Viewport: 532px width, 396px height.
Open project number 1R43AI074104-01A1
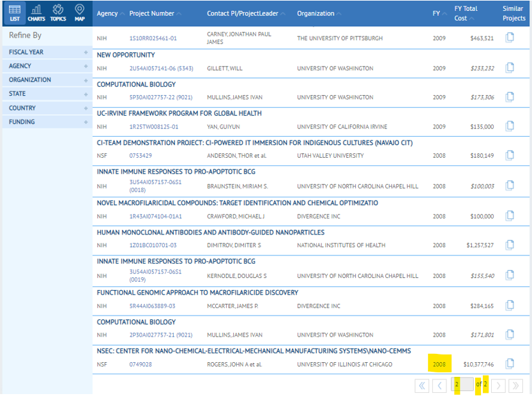[155, 217]
